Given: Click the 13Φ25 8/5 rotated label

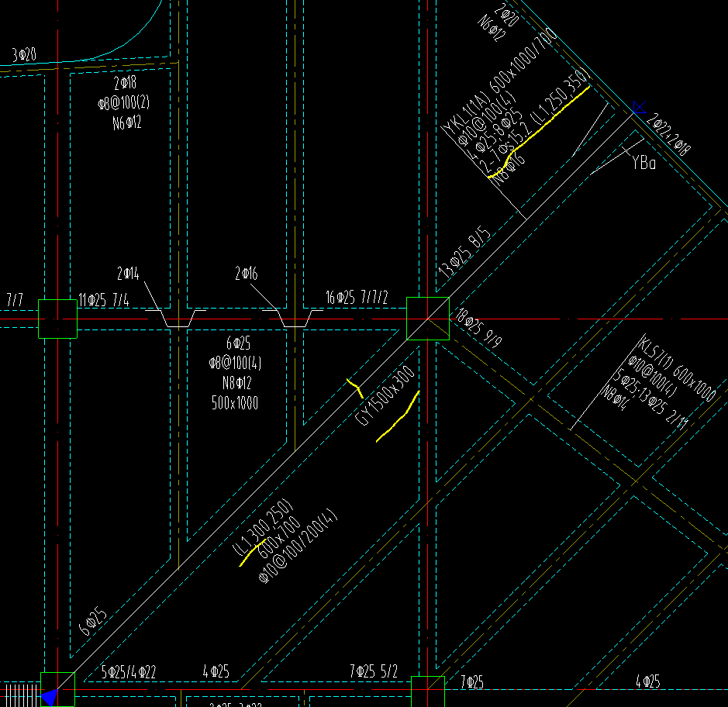Looking at the screenshot, I should pos(464,253).
